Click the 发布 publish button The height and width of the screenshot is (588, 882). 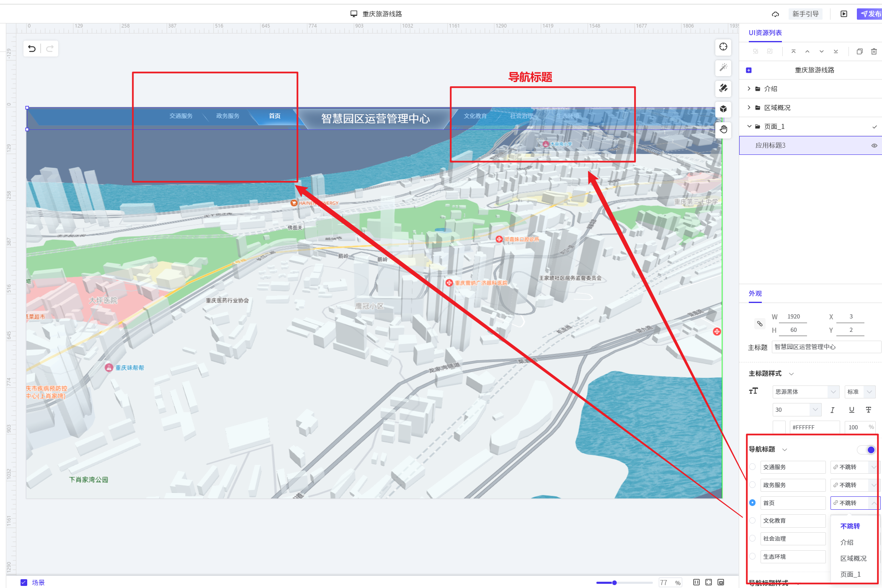coord(870,14)
